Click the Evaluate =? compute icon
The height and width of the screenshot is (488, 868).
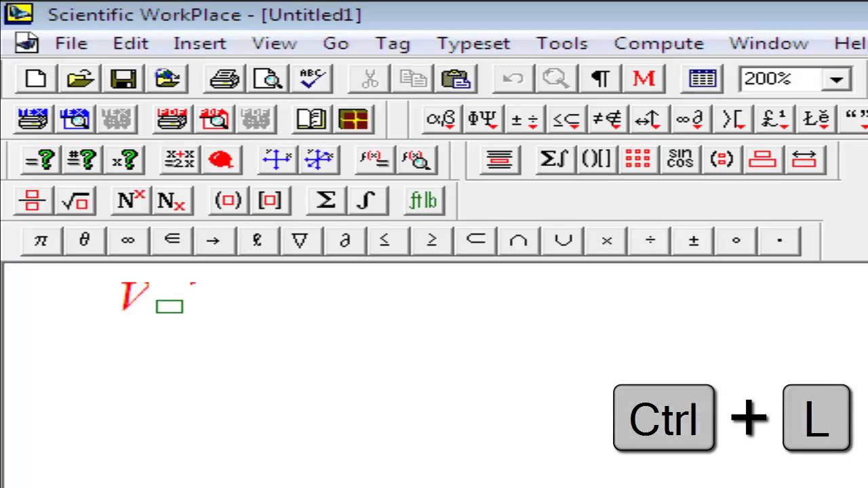(40, 160)
